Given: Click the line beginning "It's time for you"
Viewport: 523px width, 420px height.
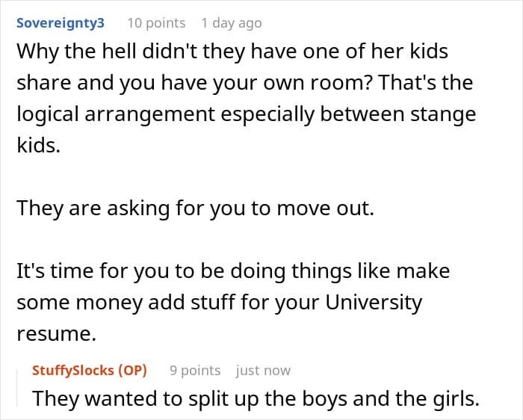Looking at the screenshot, I should click(233, 271).
